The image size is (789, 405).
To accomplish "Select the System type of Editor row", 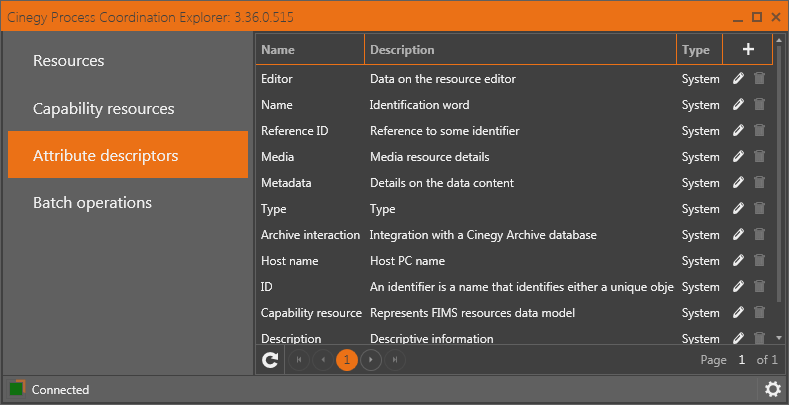I will [x=700, y=79].
